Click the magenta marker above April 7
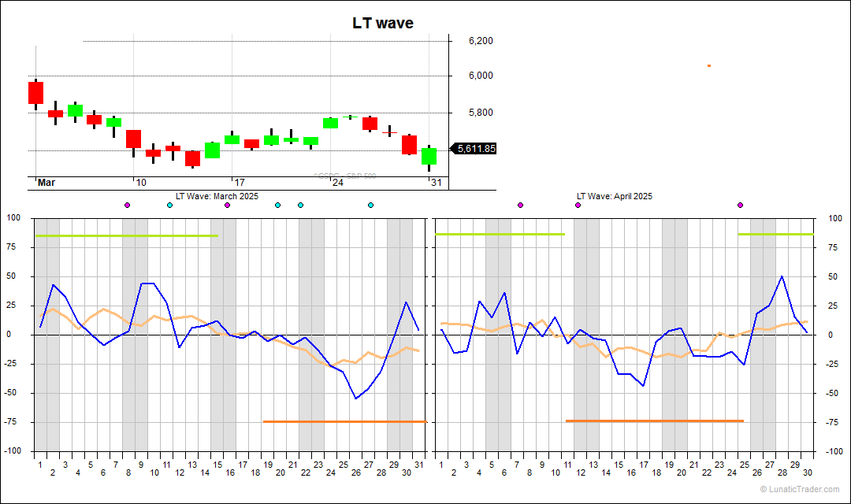The height and width of the screenshot is (504, 851). [x=520, y=206]
